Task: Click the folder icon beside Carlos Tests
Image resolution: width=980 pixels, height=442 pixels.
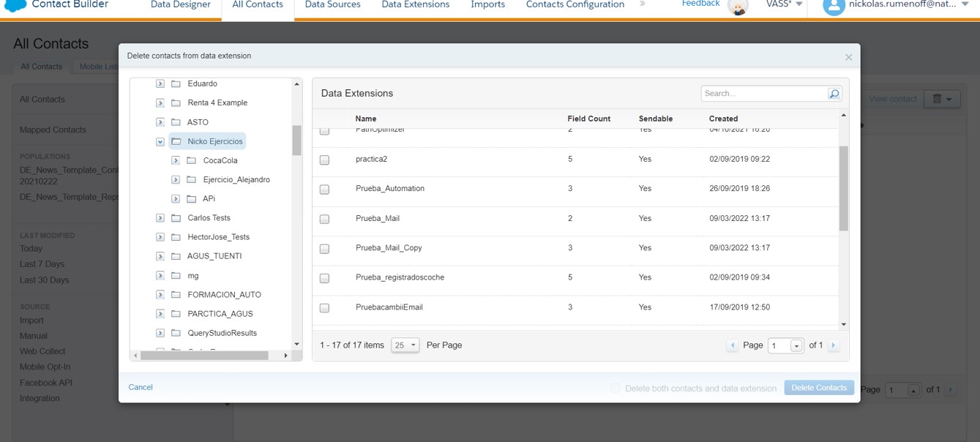Action: pos(176,218)
